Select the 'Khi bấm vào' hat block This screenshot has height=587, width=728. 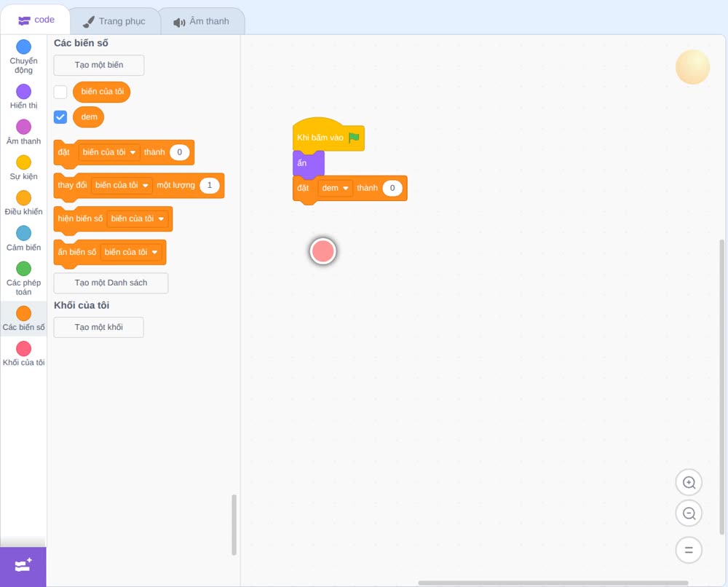coord(328,135)
